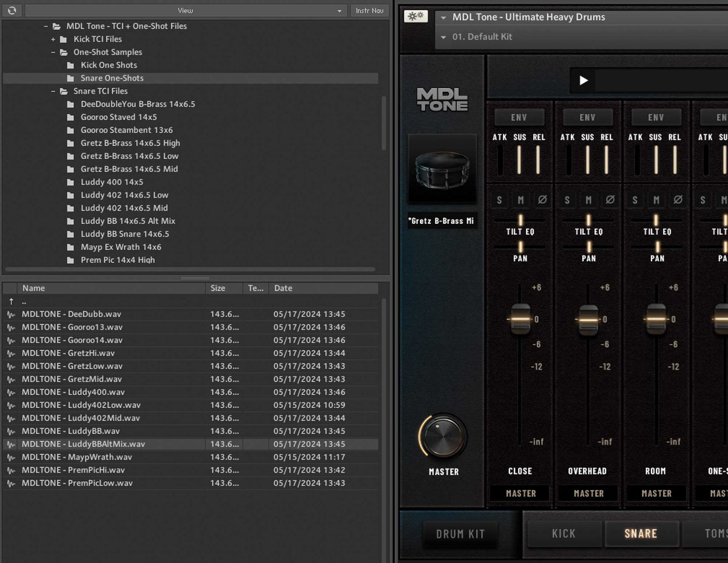Screen dimensions: 728x563
Task: Click the TILT EQ slider on OVERHEAD channel
Action: pos(588,220)
